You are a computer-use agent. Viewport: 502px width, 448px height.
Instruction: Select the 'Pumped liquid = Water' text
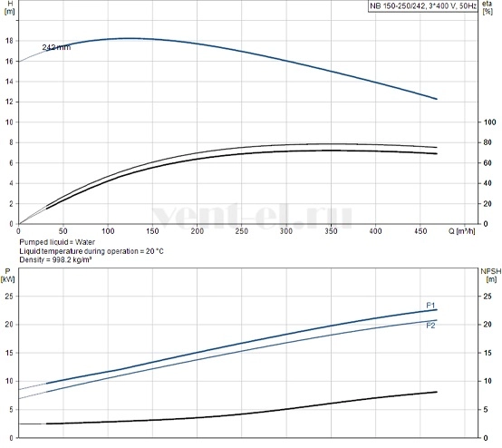click(x=57, y=242)
